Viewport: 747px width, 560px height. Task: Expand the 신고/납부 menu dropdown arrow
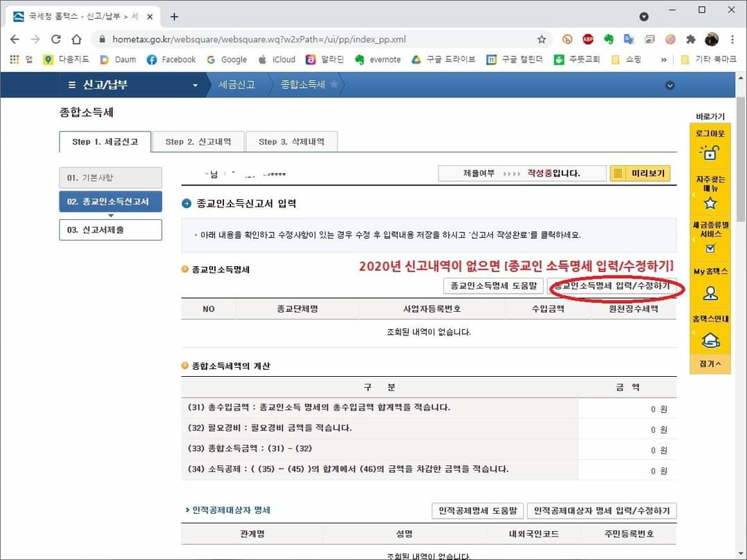click(195, 85)
